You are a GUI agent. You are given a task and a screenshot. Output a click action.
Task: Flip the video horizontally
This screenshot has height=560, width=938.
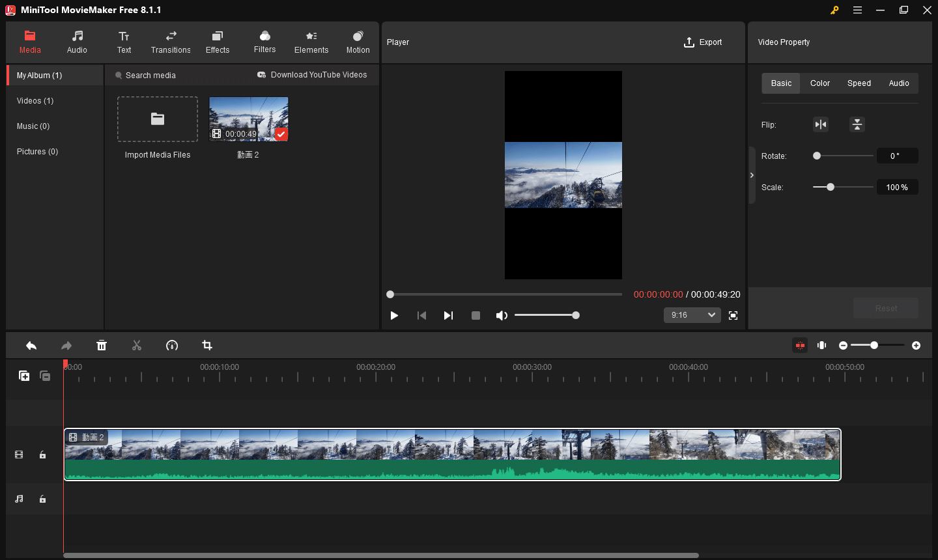821,124
